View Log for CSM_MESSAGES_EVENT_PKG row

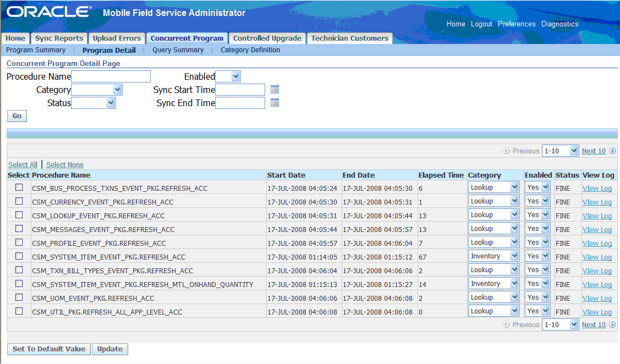pos(597,230)
